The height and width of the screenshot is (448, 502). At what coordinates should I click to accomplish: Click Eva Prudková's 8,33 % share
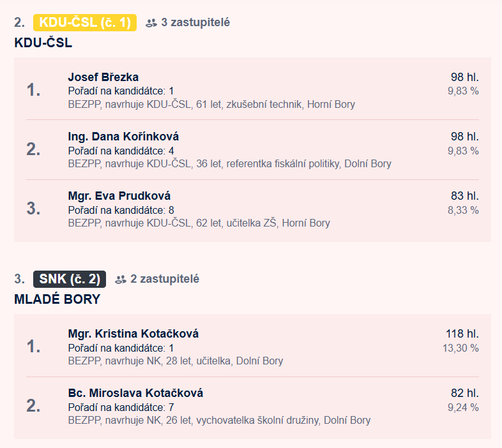(463, 210)
